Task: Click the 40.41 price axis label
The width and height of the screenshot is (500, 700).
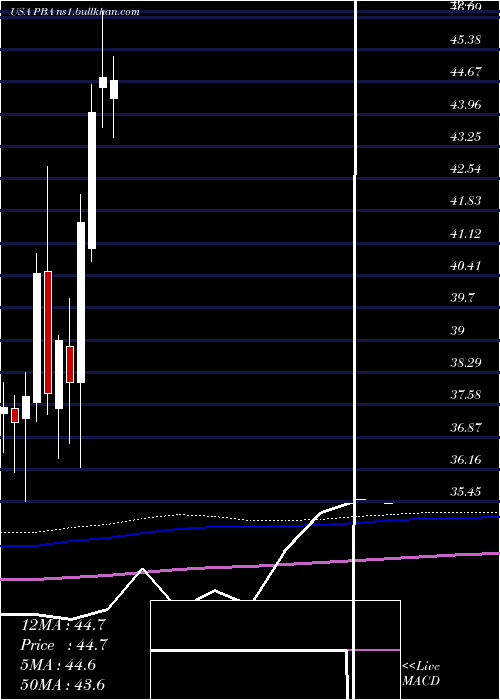Action: coord(466,266)
